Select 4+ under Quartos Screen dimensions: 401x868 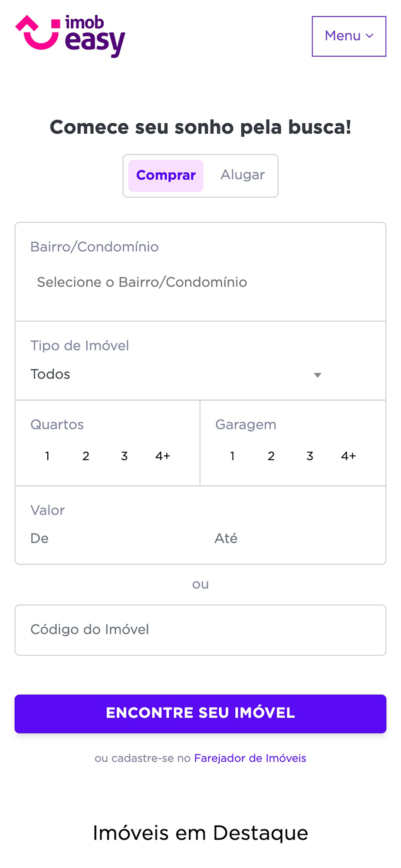pos(163,456)
